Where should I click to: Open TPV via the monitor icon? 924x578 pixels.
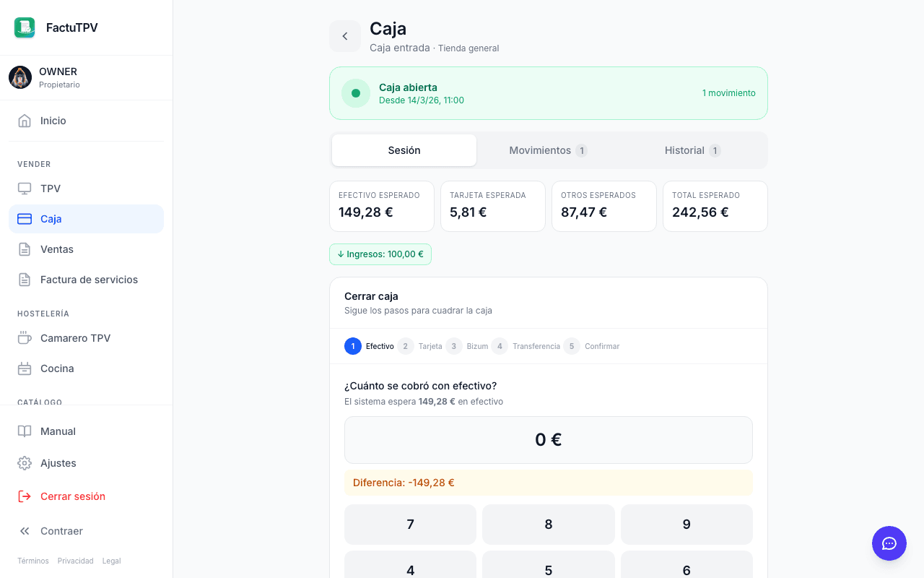click(x=25, y=189)
